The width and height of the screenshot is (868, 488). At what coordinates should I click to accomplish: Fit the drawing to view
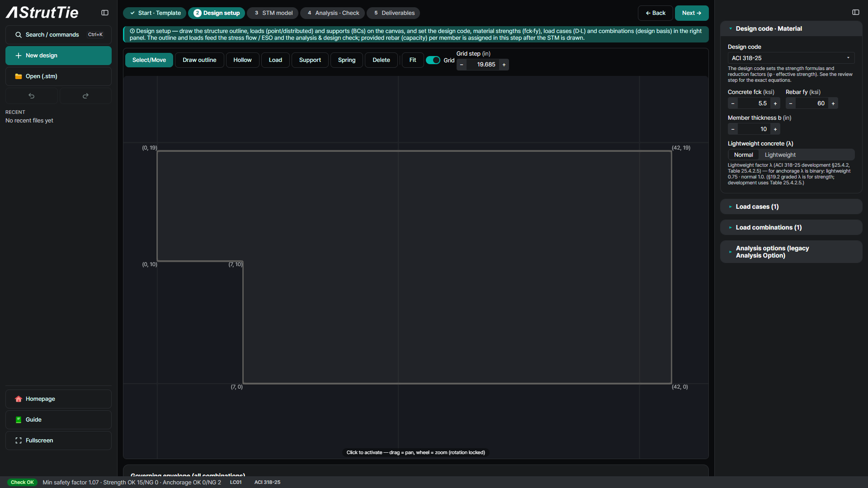click(x=413, y=60)
